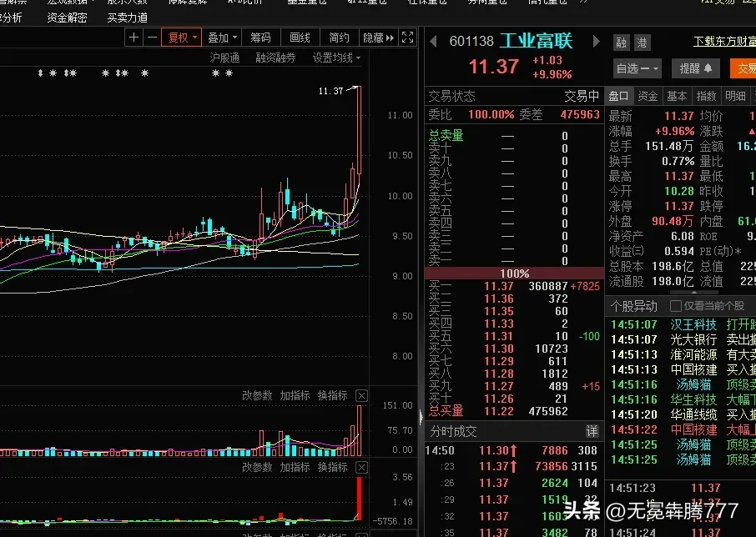Activate the 画线 drawing tool
The width and height of the screenshot is (756, 537).
(300, 38)
